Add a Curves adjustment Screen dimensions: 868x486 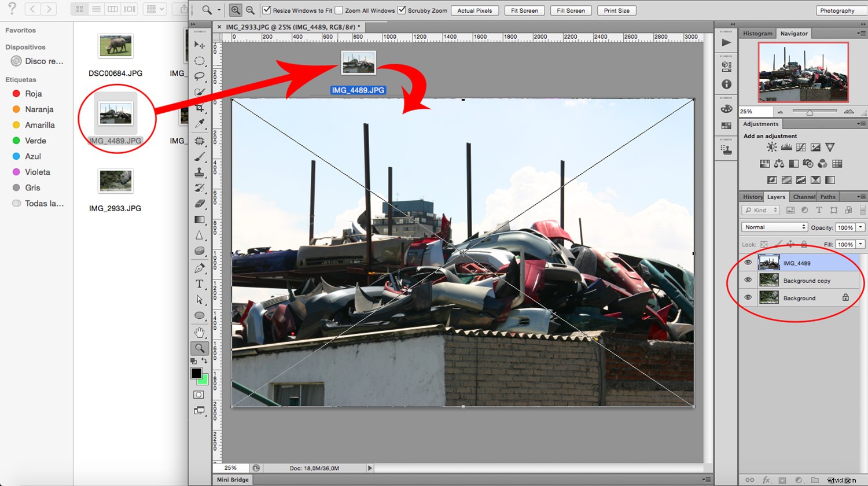[x=801, y=147]
